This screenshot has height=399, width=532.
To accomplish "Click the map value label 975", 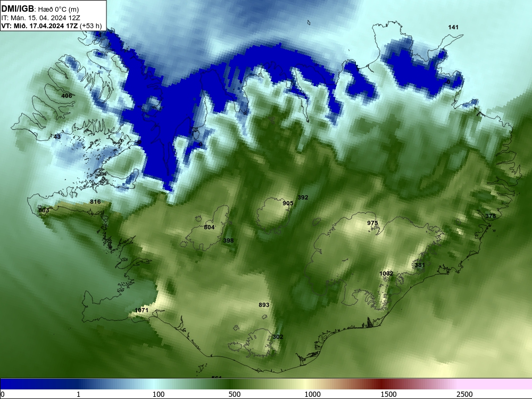I will tap(372, 223).
